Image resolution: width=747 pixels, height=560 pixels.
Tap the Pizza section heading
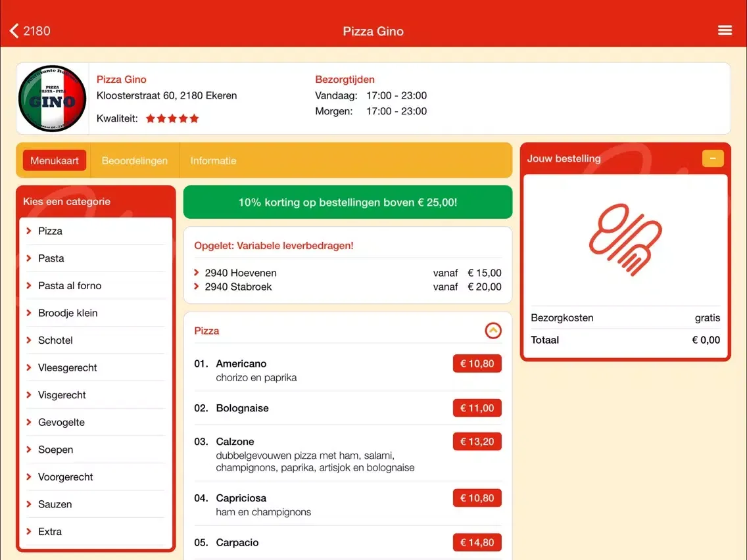[x=206, y=331]
